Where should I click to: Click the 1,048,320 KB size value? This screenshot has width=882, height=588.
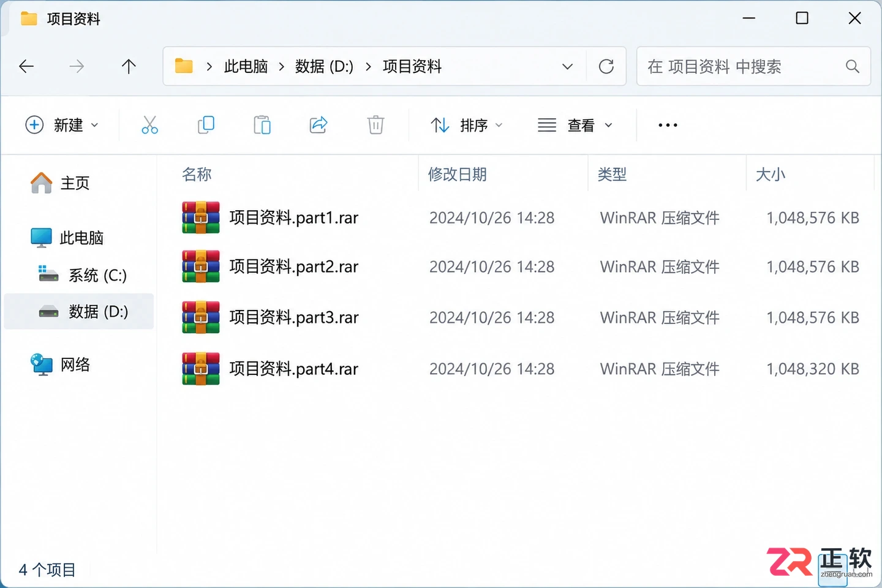coord(813,369)
